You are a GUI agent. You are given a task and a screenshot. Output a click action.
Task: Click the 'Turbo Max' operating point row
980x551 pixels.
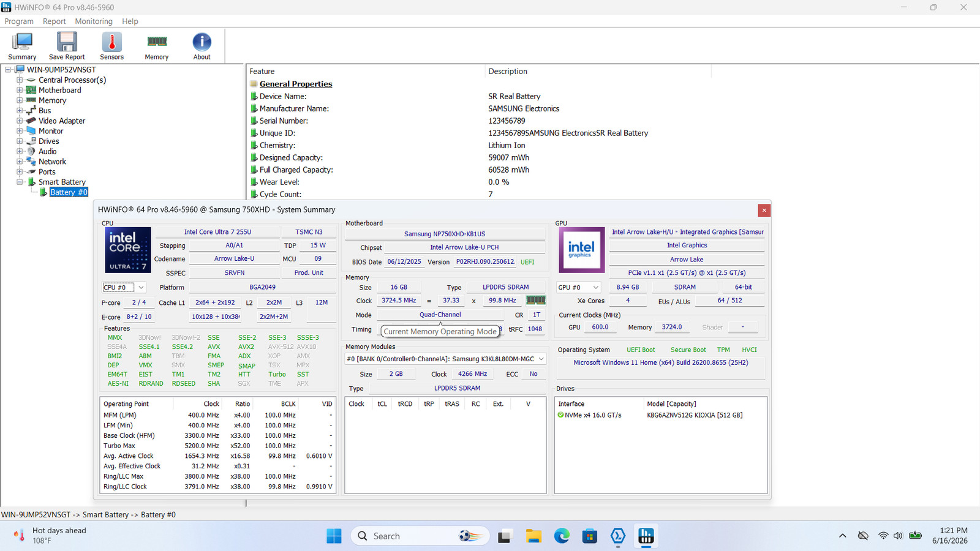[217, 446]
